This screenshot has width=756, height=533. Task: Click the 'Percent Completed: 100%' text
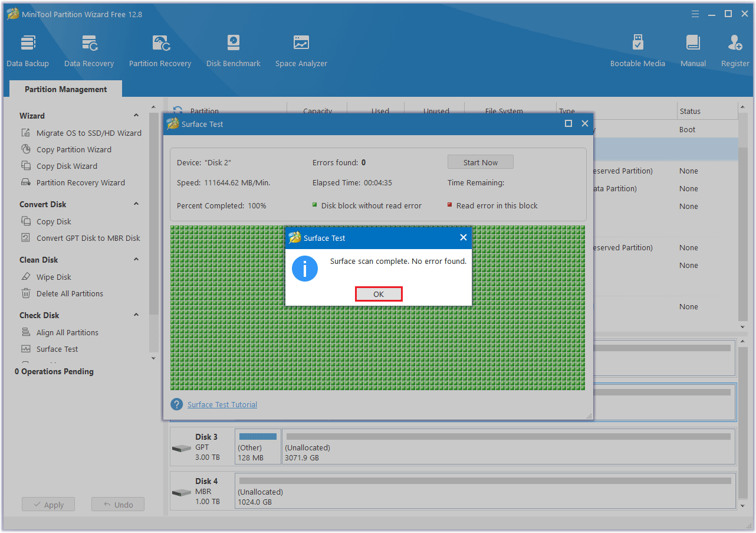[222, 205]
